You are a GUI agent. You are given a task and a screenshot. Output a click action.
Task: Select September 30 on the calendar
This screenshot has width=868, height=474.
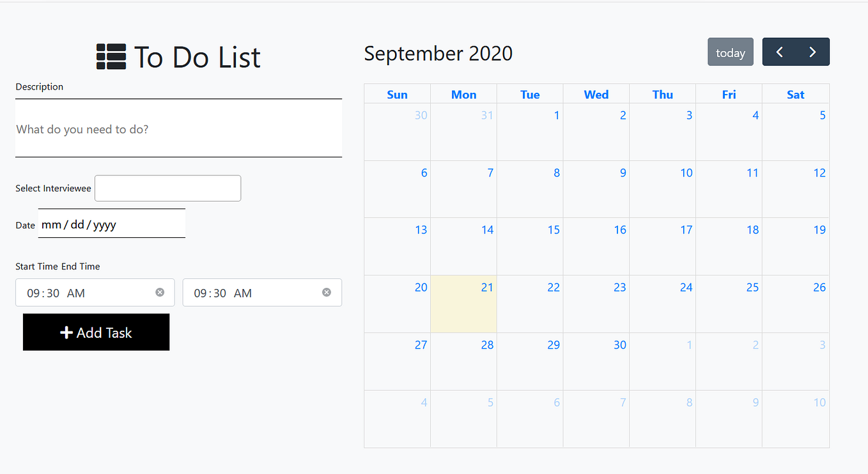coord(596,361)
